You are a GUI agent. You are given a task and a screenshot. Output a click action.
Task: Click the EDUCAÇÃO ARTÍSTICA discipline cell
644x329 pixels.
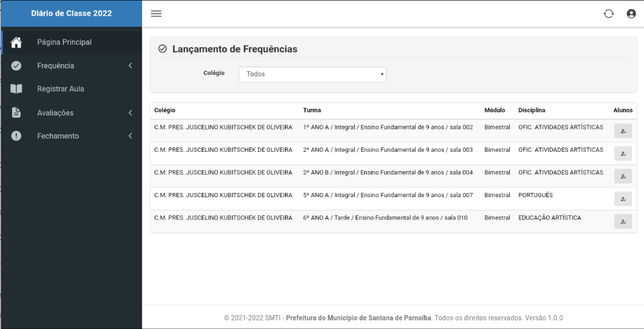(550, 218)
